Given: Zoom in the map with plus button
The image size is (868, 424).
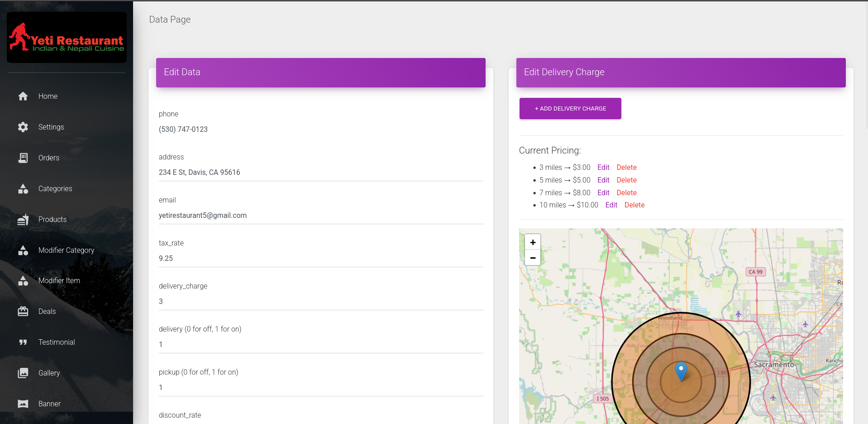Looking at the screenshot, I should (533, 242).
